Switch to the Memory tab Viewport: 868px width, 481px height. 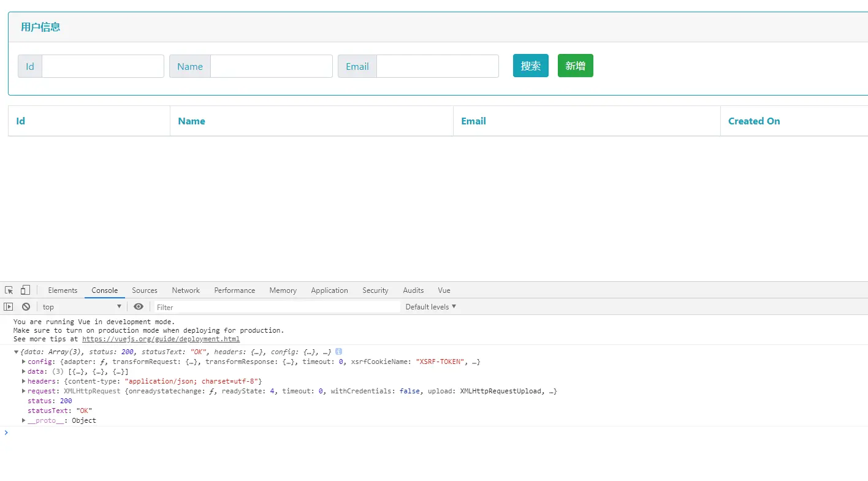(x=283, y=290)
